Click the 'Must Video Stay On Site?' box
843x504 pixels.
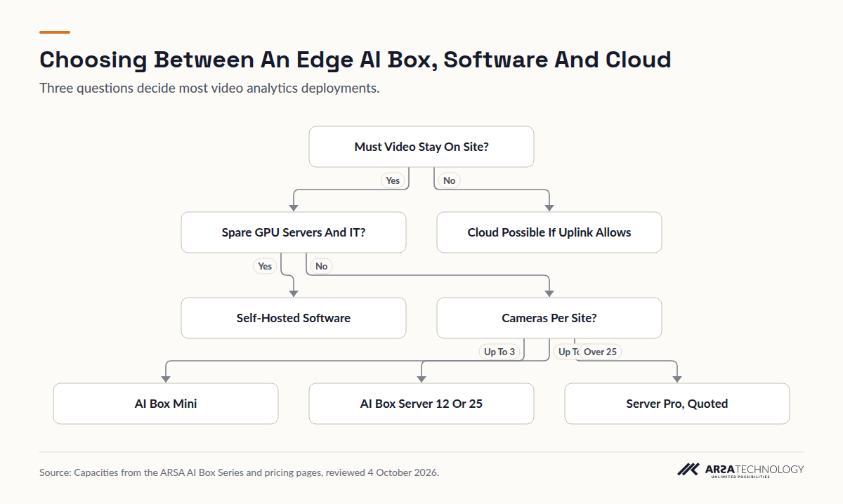tap(421, 147)
